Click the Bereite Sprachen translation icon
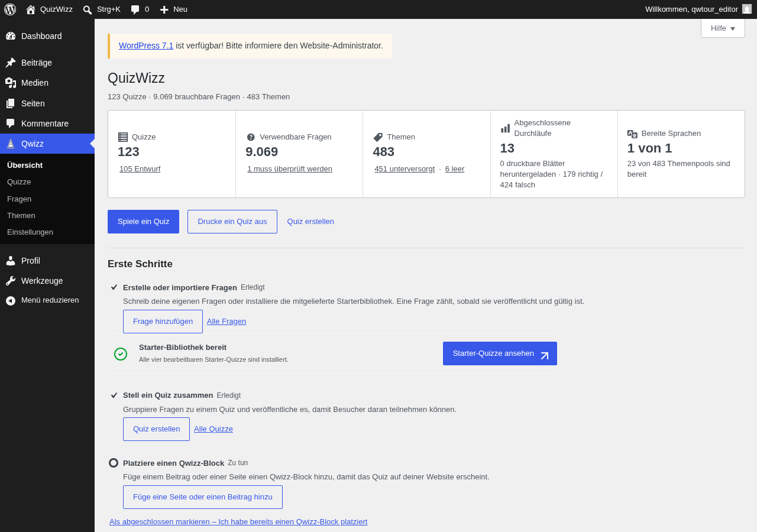The image size is (757, 532). click(632, 134)
